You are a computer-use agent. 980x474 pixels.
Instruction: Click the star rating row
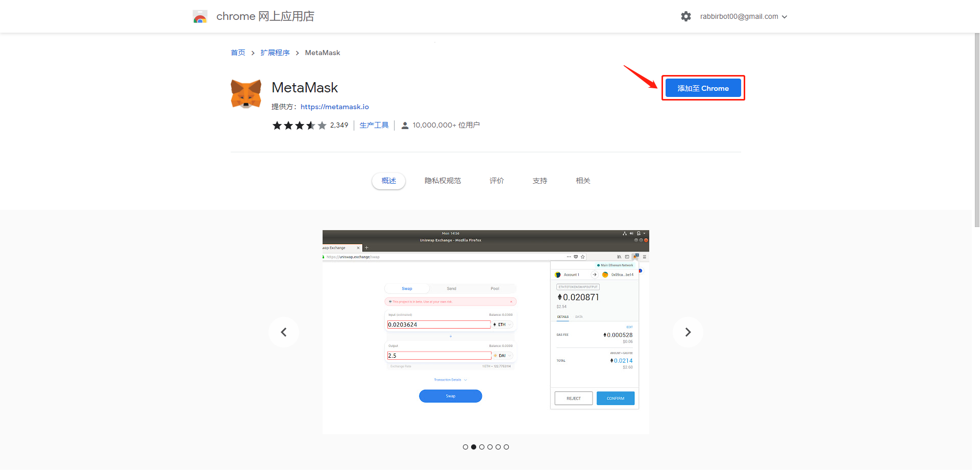point(299,125)
